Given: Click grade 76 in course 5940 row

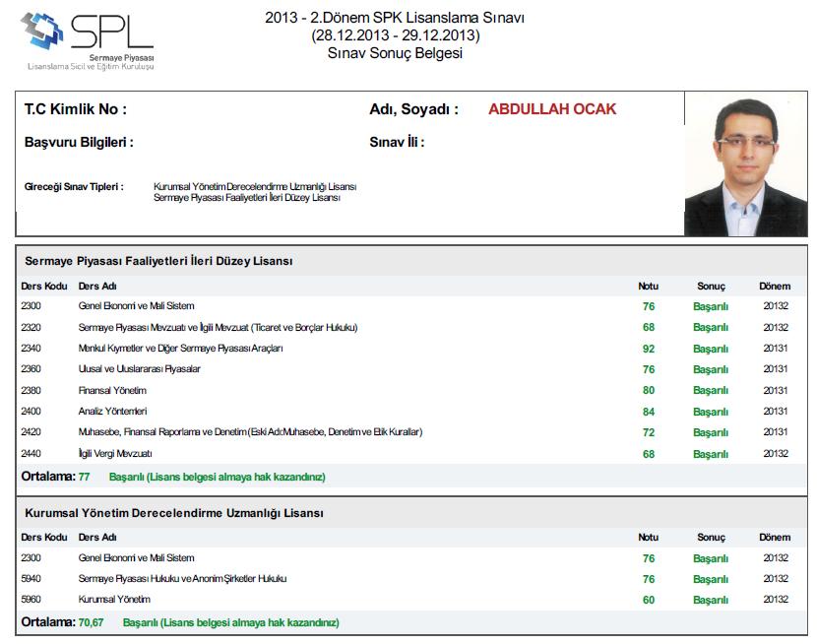Looking at the screenshot, I should pyautogui.click(x=649, y=579).
